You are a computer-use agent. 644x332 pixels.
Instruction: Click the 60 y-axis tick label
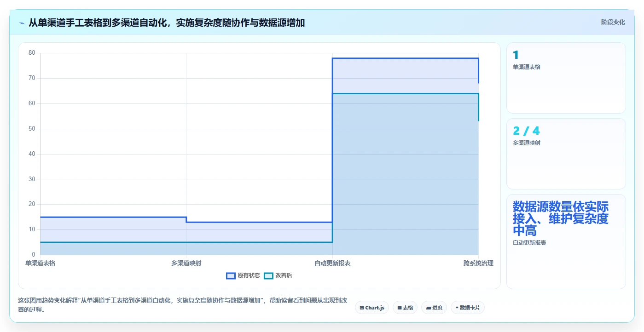click(32, 103)
